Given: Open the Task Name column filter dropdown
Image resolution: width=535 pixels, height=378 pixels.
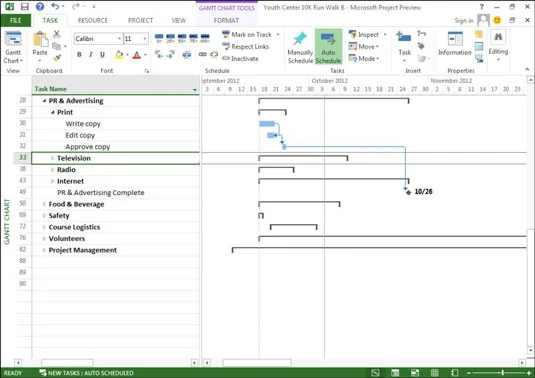Looking at the screenshot, I should (195, 89).
